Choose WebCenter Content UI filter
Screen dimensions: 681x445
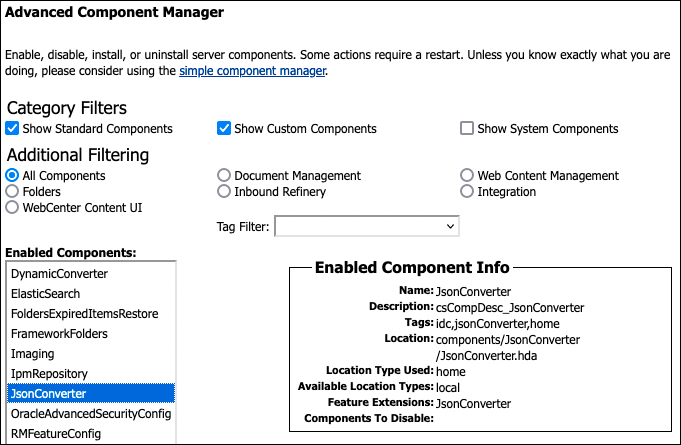(12, 208)
